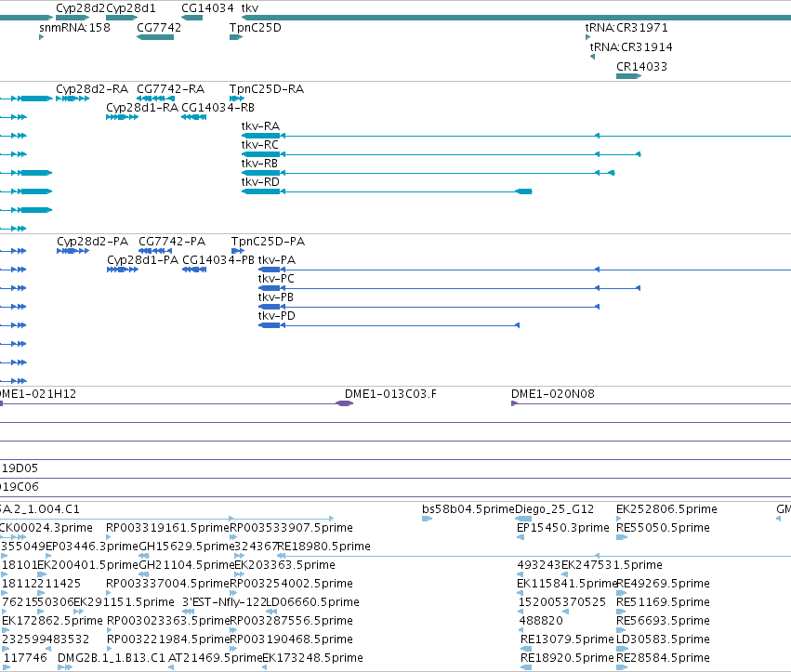This screenshot has height=672, width=791.
Task: Click the EK252806.5prime EST label
Action: point(666,509)
